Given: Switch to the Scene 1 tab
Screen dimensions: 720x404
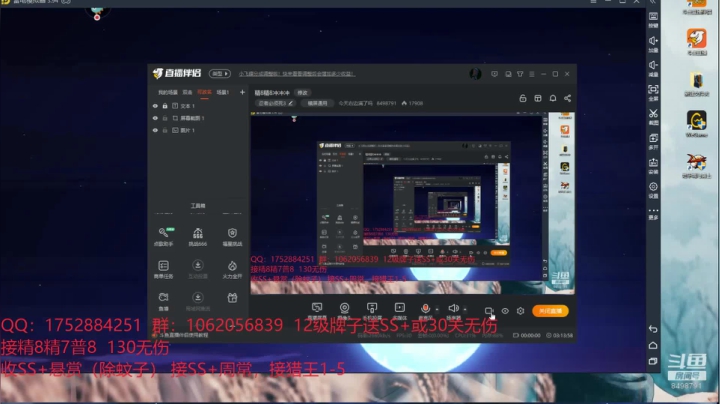Looking at the screenshot, I should 223,92.
